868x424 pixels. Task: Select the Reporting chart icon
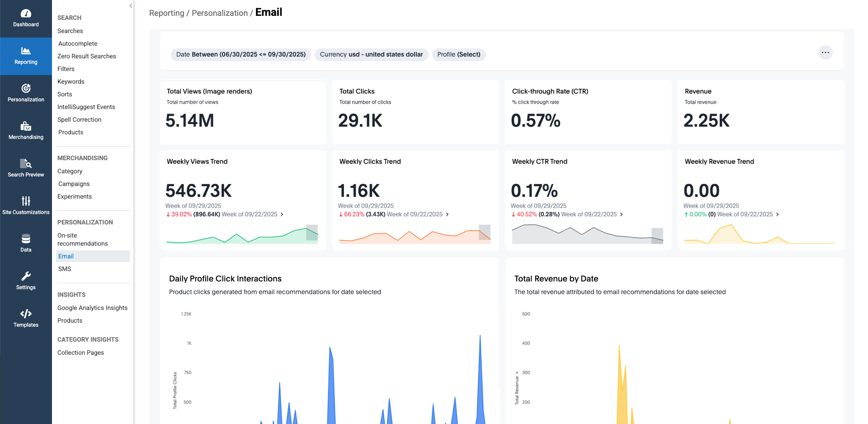[26, 51]
